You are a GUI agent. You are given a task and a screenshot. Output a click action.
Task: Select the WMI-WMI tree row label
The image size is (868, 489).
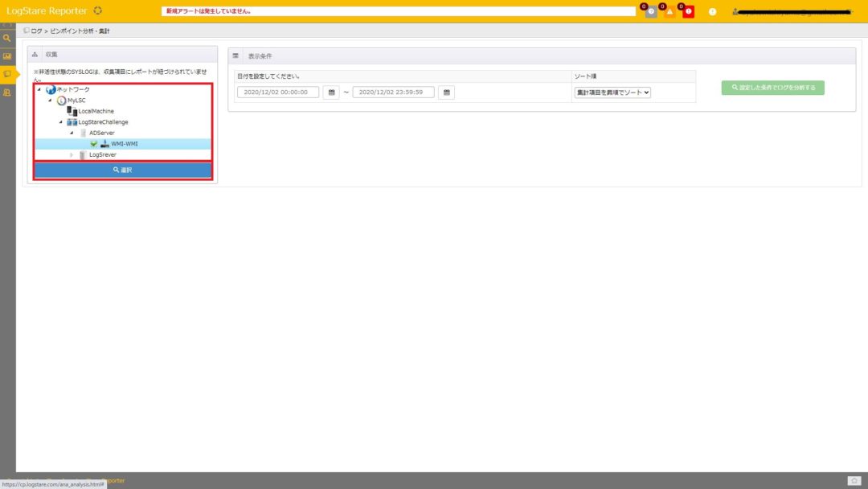pyautogui.click(x=125, y=144)
